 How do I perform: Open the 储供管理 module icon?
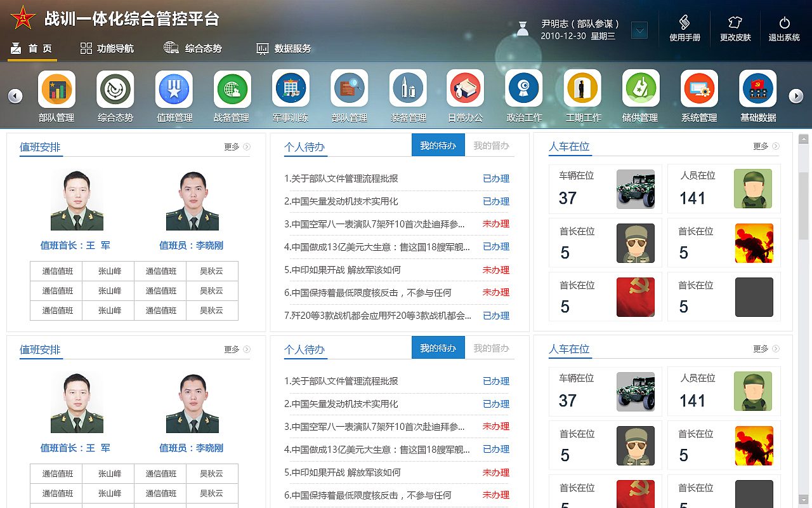[x=641, y=89]
